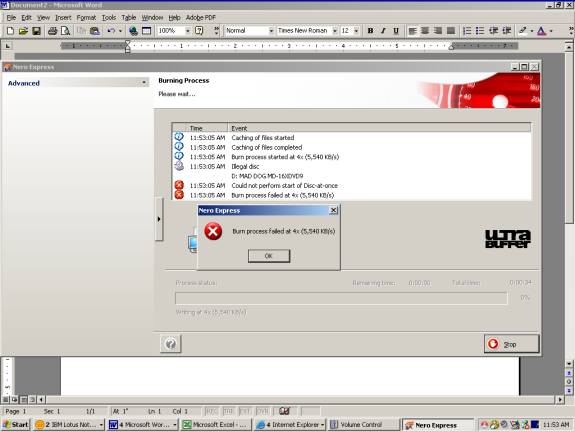Toggle Bold formatting
The image size is (575, 432).
point(370,31)
